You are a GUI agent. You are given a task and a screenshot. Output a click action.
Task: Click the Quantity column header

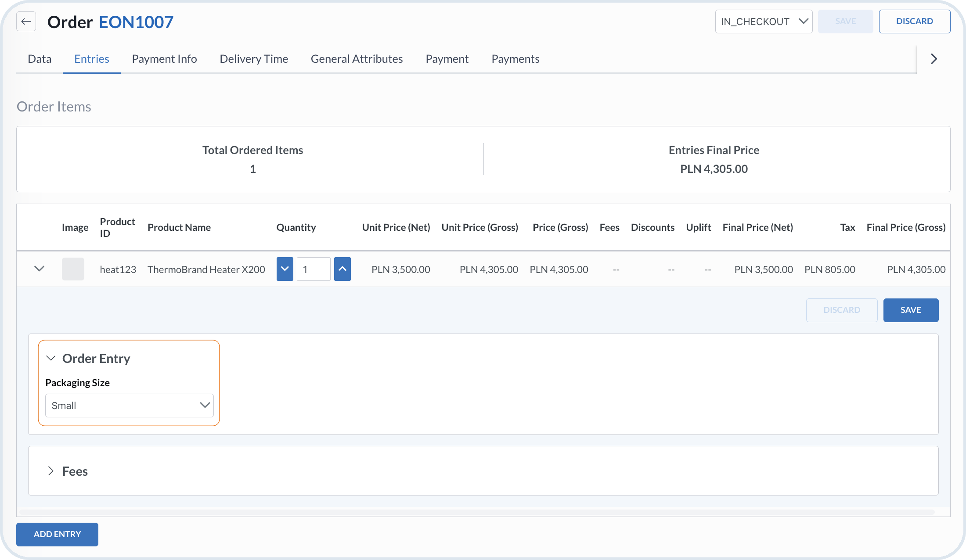click(x=296, y=227)
